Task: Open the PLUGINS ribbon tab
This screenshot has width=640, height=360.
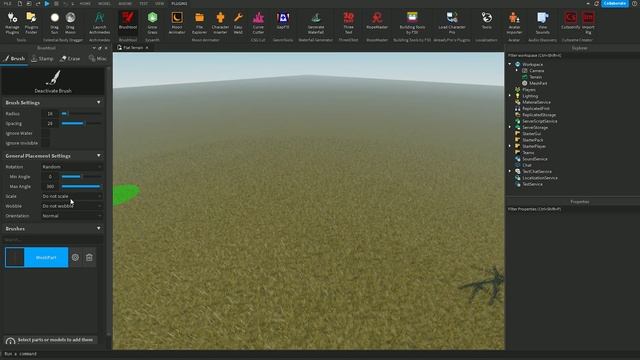Action: (x=179, y=4)
